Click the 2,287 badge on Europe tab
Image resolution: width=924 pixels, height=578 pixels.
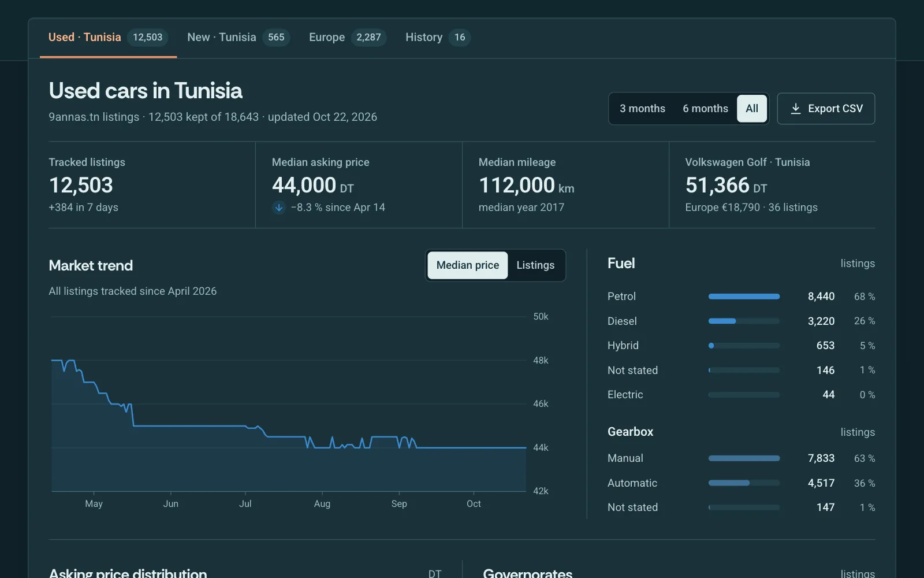tap(368, 38)
